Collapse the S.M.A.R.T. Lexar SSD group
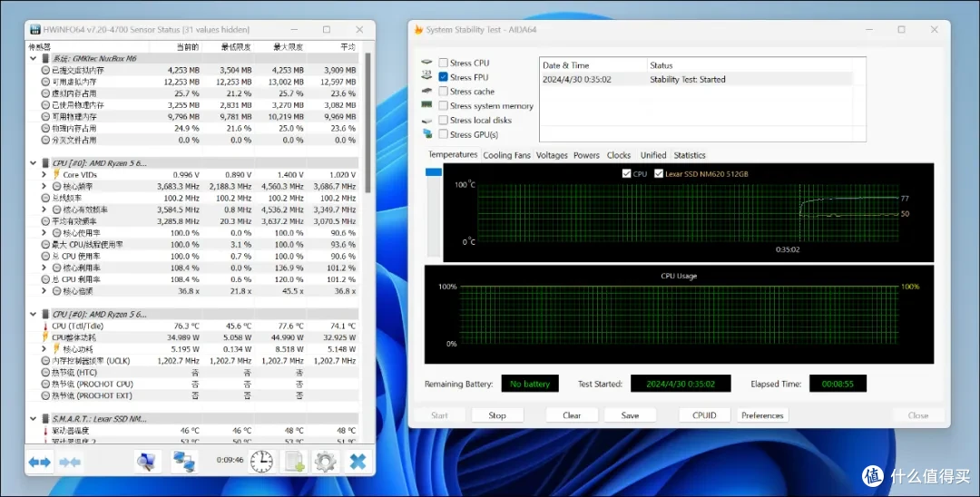The height and width of the screenshot is (497, 980). tap(34, 419)
